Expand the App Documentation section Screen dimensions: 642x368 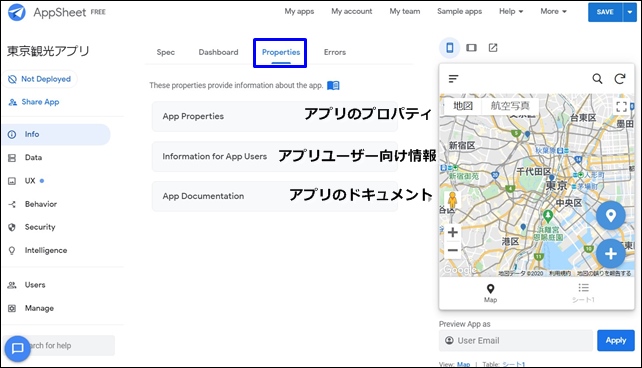pos(275,196)
